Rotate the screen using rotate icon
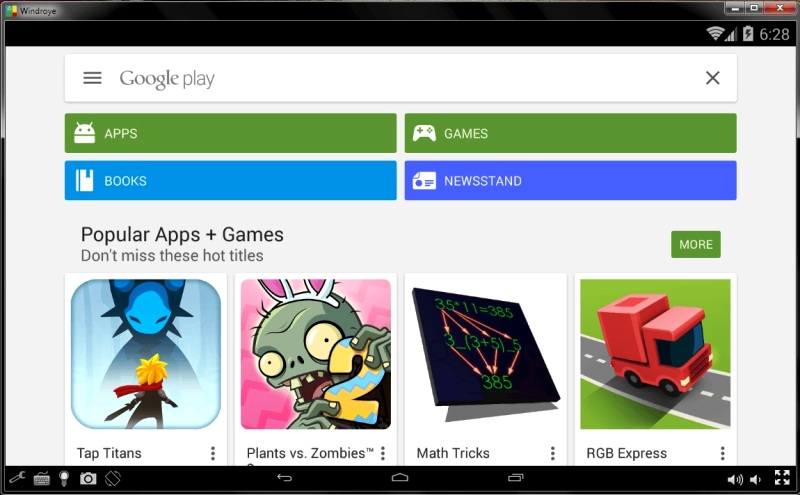The width and height of the screenshot is (800, 495). tap(113, 478)
